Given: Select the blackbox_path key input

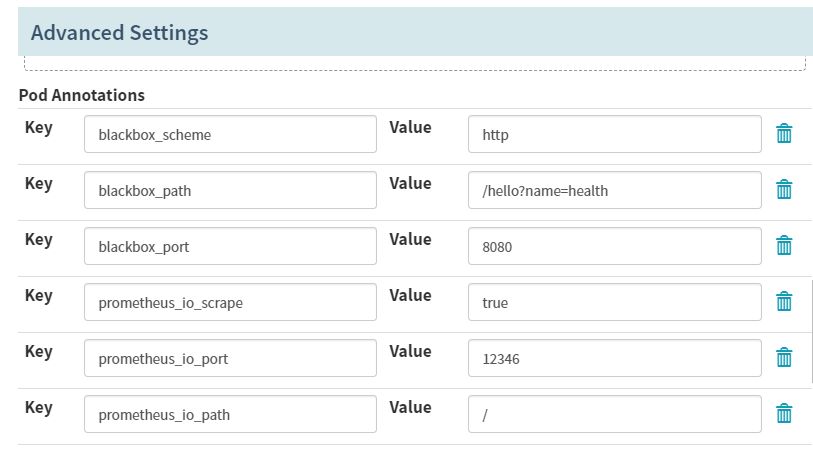Looking at the screenshot, I should 230,190.
